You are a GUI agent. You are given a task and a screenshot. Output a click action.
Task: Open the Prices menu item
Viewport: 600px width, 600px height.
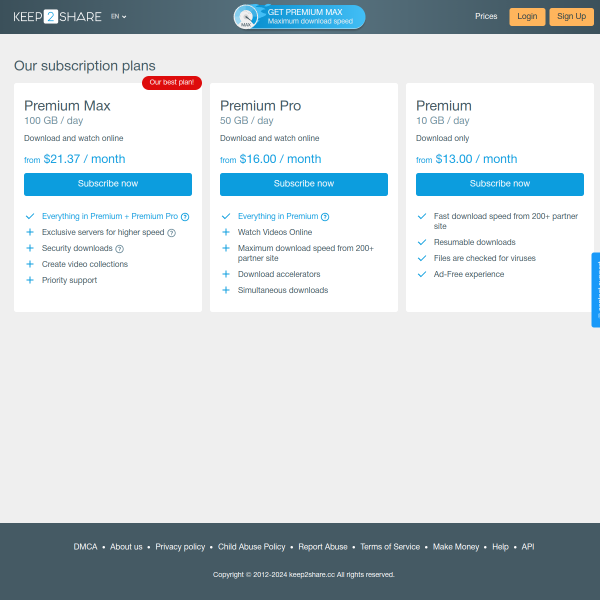coord(486,17)
